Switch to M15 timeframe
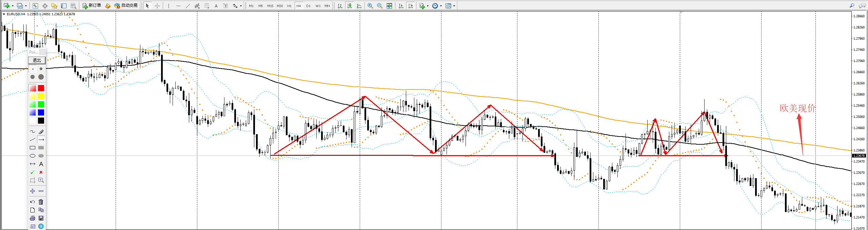 pos(270,6)
